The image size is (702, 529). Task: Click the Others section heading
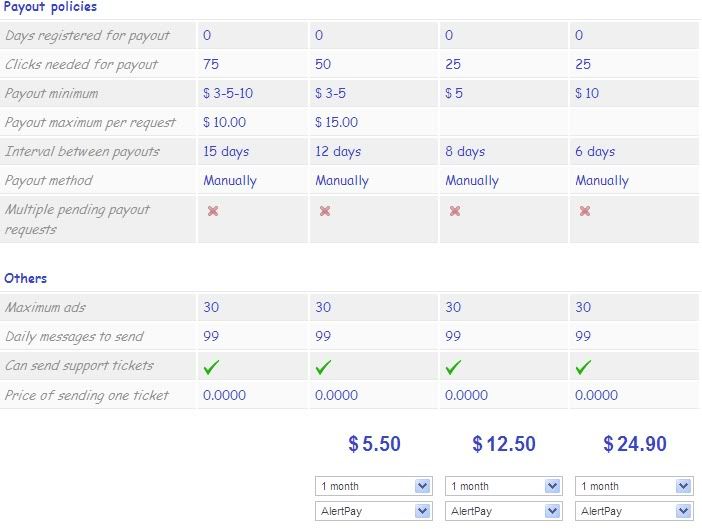coord(25,278)
